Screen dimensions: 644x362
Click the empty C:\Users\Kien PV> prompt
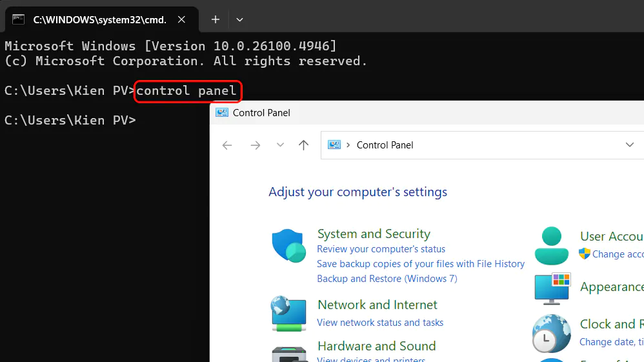point(70,121)
